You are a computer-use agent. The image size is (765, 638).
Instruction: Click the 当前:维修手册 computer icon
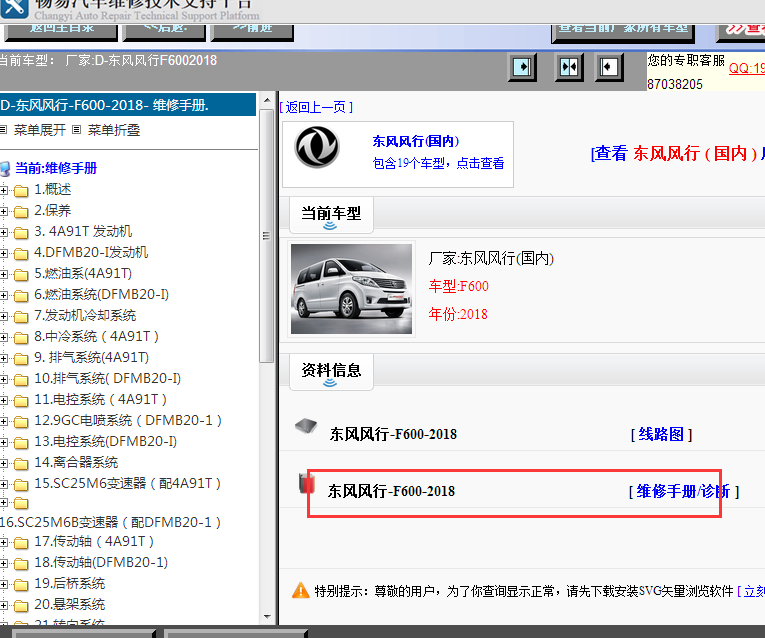(5, 169)
